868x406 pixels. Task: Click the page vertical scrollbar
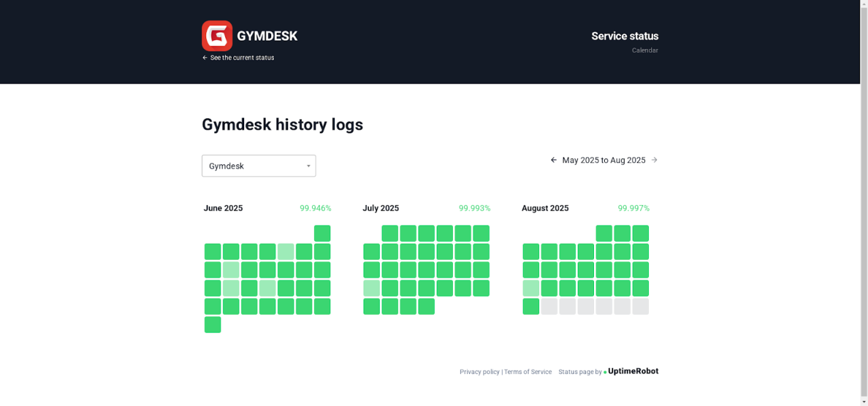864,203
